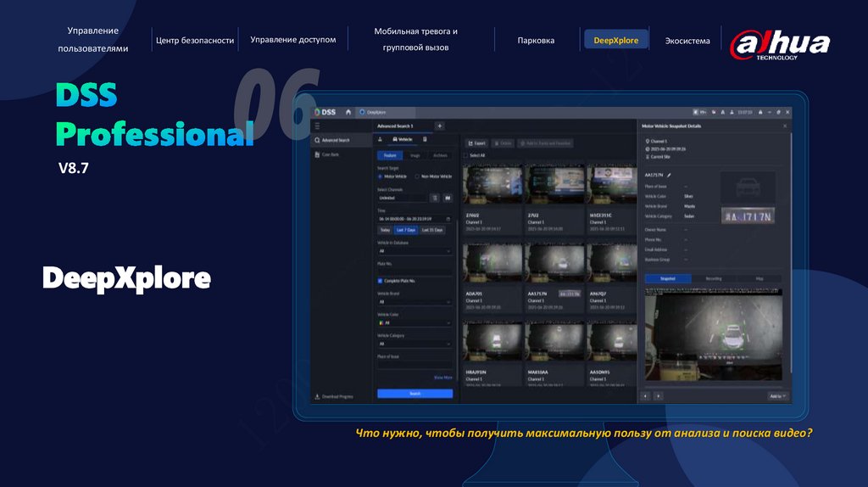The image size is (868, 487).
Task: Add a new search tab with plus
Action: click(440, 126)
